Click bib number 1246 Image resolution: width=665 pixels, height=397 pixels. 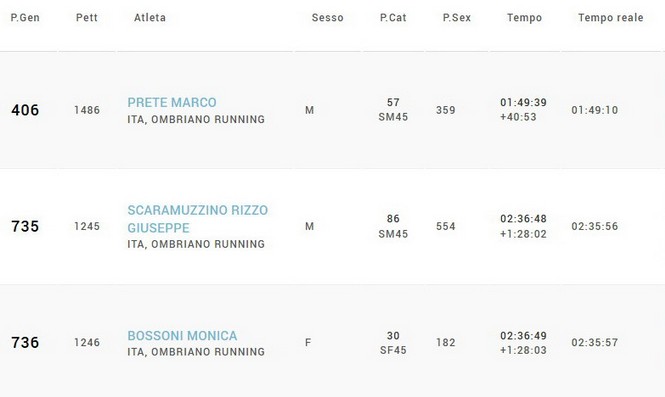pyautogui.click(x=87, y=343)
